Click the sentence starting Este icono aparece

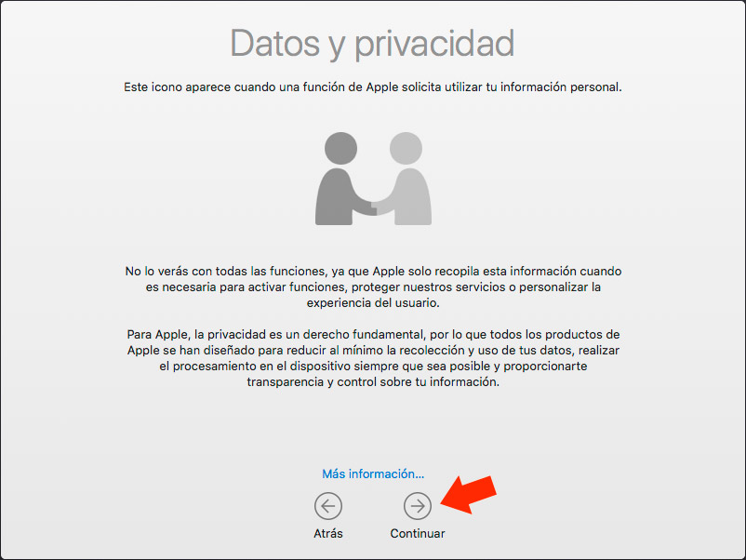373,87
